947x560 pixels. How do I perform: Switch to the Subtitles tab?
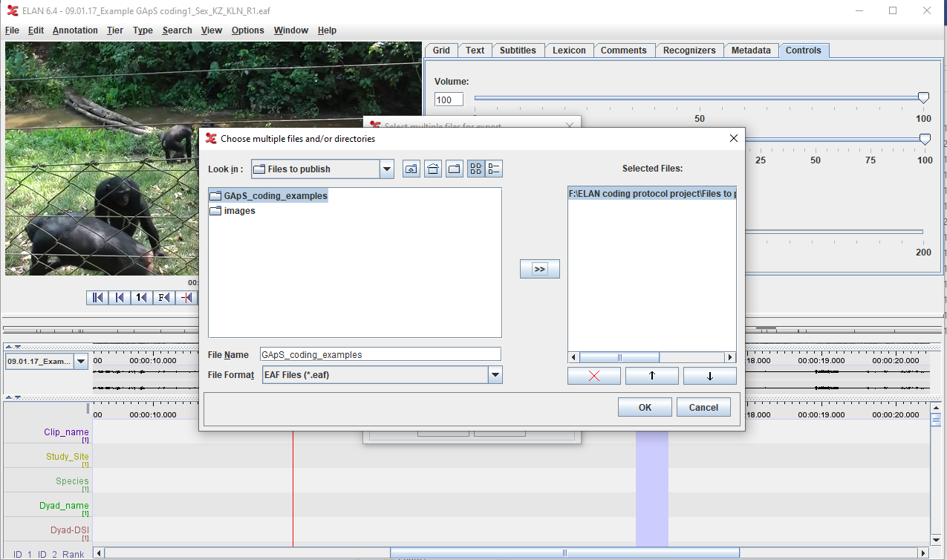pos(518,51)
